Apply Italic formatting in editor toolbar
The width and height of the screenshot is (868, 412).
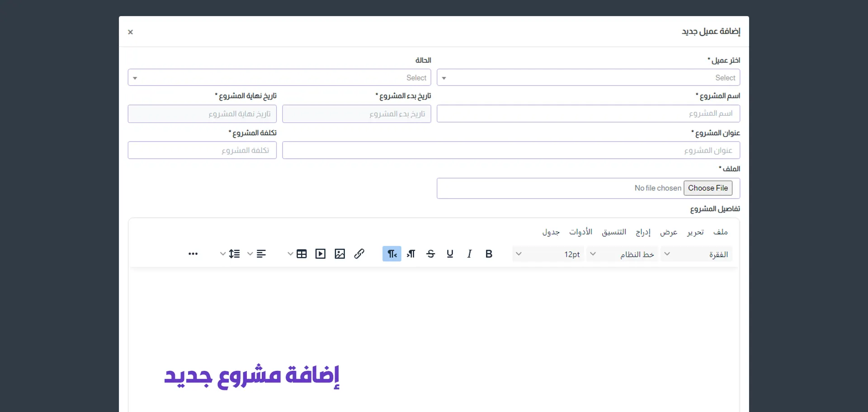[x=469, y=254]
